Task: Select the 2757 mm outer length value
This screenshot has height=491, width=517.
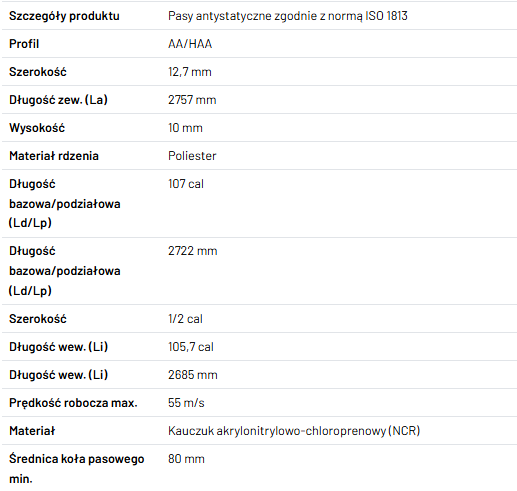Action: pos(192,100)
